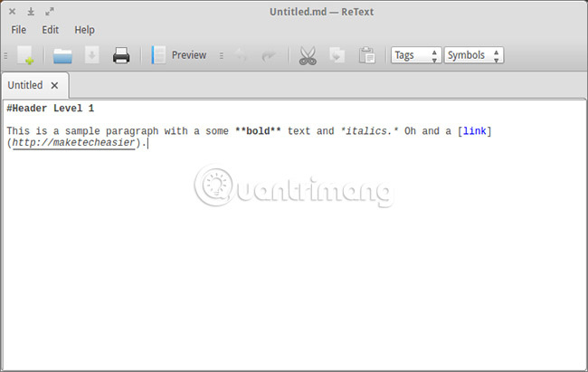The height and width of the screenshot is (372, 588).
Task: Click the undo arrow icon
Action: (x=242, y=56)
